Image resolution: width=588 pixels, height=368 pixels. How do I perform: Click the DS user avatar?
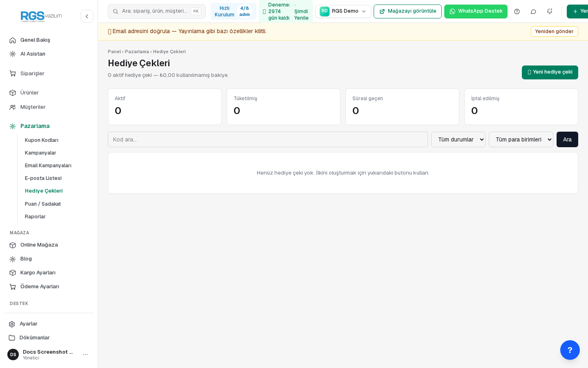(13, 355)
